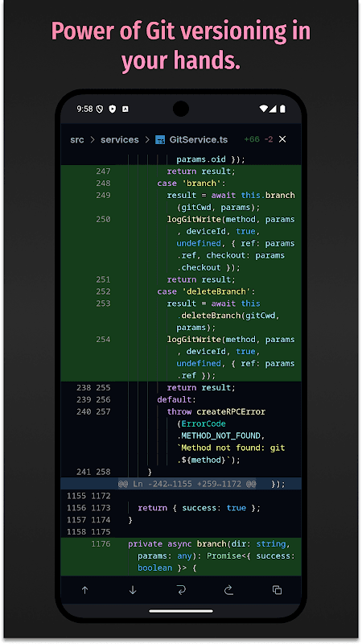The height and width of the screenshot is (644, 362).
Task: Close the GitService.ts diff view
Action: 282,139
